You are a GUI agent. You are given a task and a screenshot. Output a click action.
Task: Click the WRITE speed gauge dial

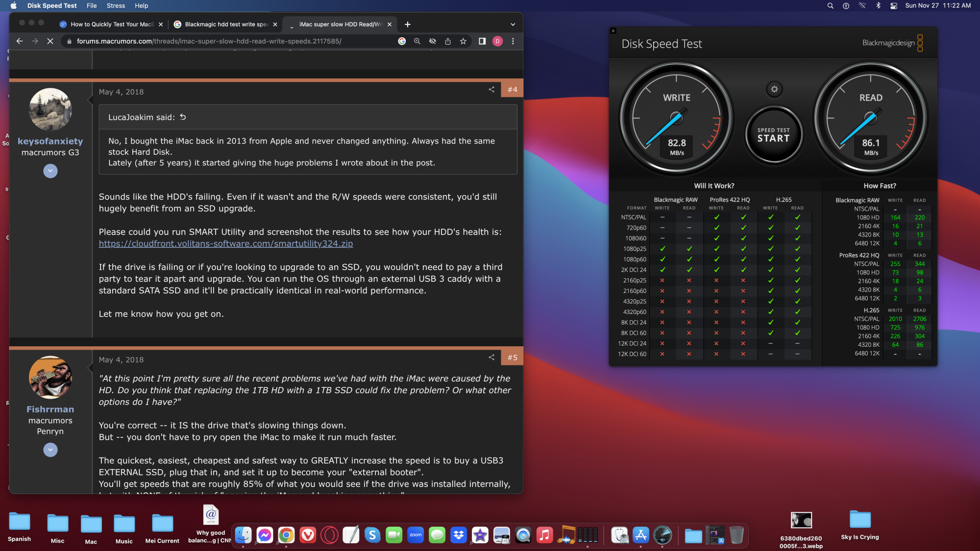tap(676, 119)
